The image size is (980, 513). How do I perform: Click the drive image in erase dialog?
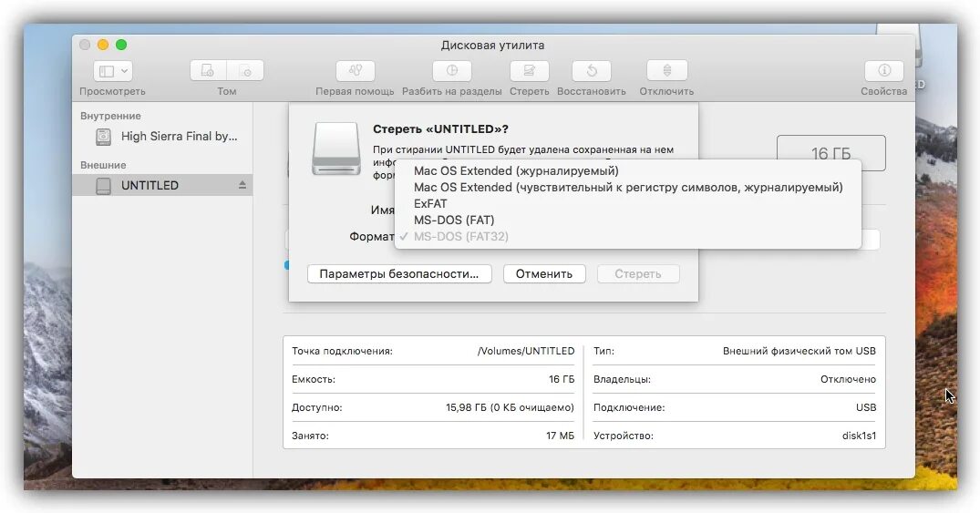336,149
